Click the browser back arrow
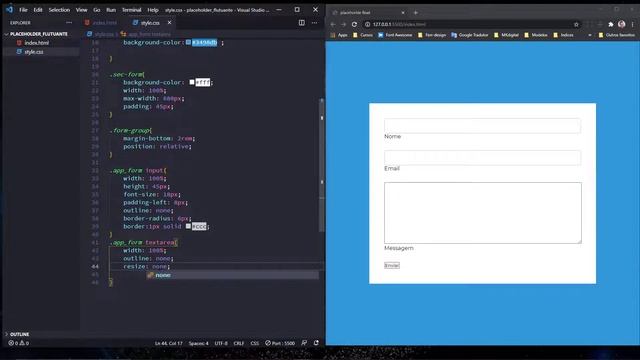 click(x=333, y=24)
